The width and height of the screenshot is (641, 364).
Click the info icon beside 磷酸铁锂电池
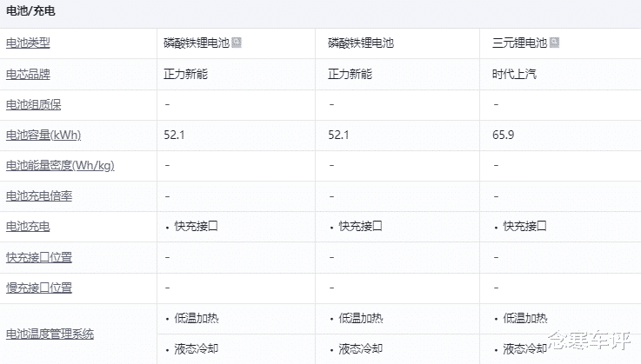[237, 42]
